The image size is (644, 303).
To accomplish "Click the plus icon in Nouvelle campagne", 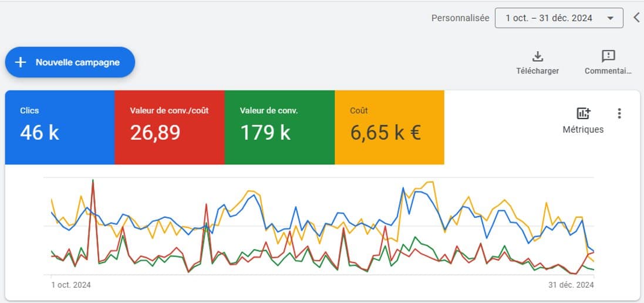I will pos(21,62).
